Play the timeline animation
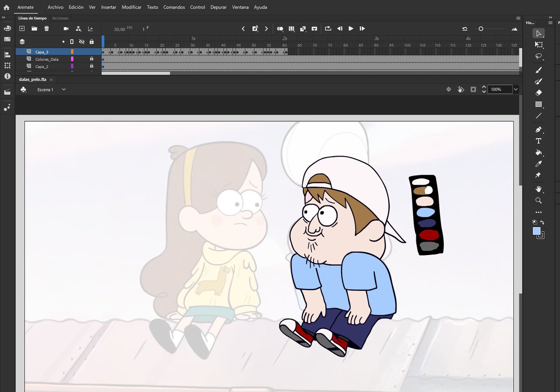 click(351, 28)
